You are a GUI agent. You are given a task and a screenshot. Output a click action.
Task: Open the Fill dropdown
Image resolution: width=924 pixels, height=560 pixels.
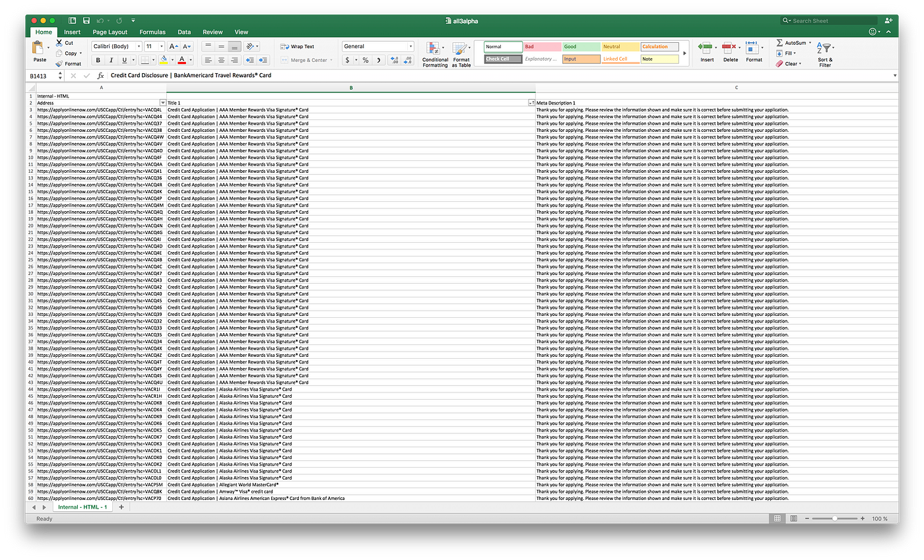795,53
